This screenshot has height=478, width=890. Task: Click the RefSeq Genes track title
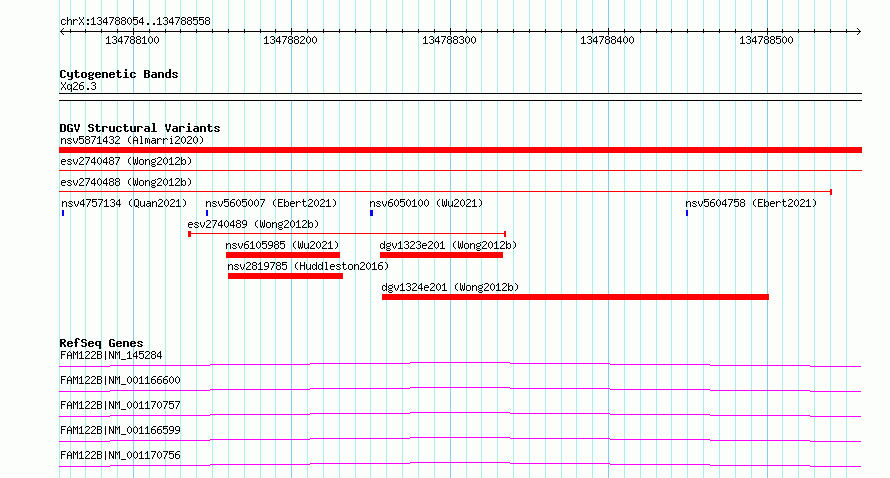tap(101, 343)
